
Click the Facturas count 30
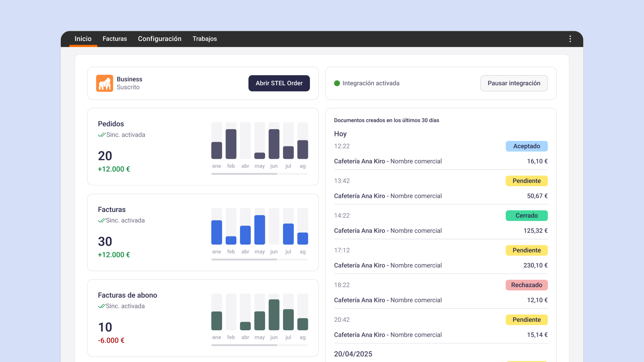tap(105, 241)
